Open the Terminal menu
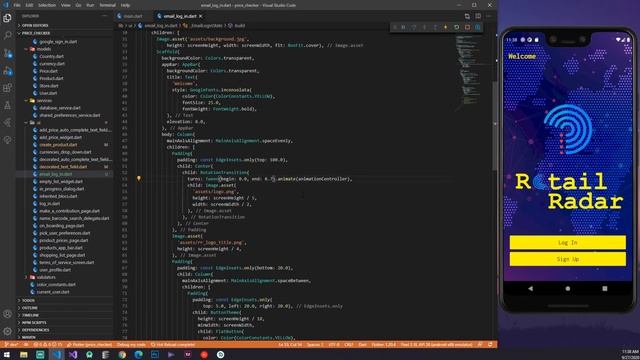 tap(107, 5)
